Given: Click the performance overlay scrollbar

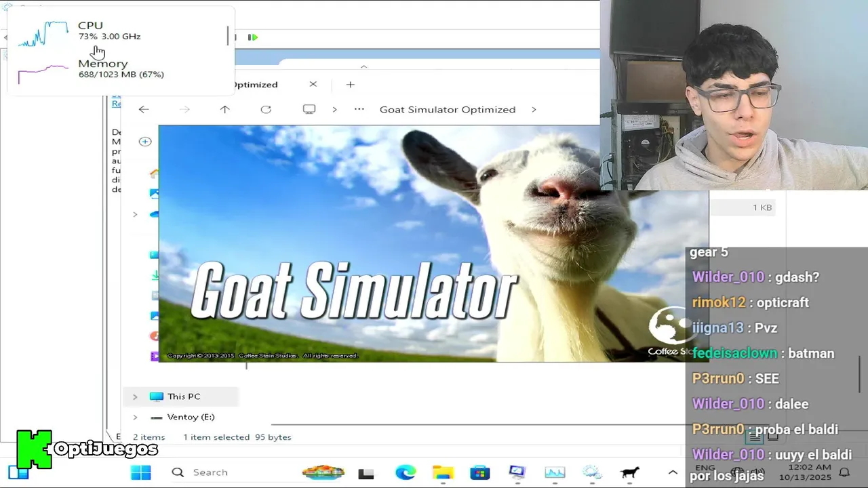Looking at the screenshot, I should [x=228, y=36].
